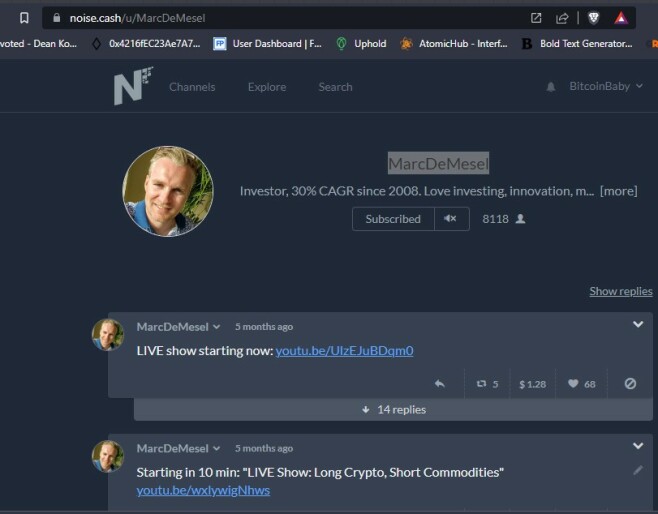Click the share icon in address bar

[x=562, y=18]
